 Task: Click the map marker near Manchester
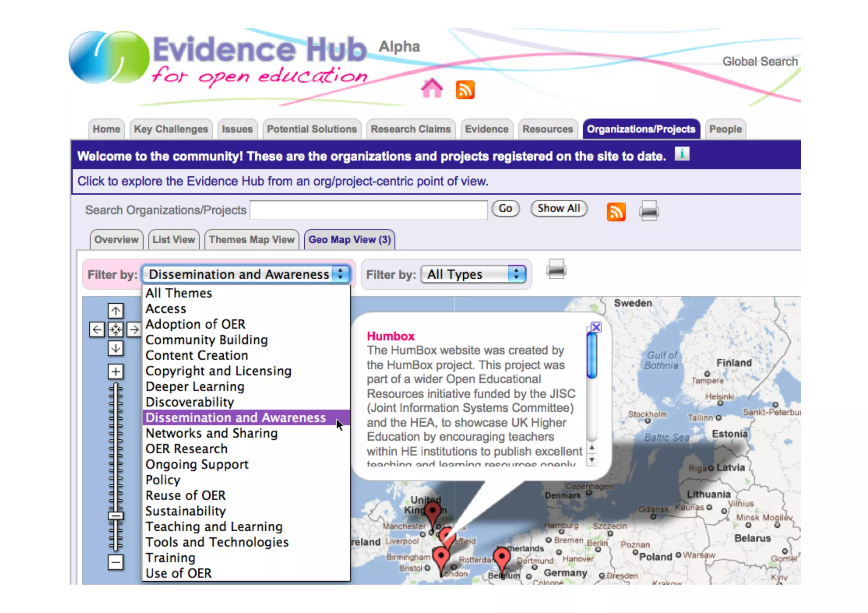point(432,512)
